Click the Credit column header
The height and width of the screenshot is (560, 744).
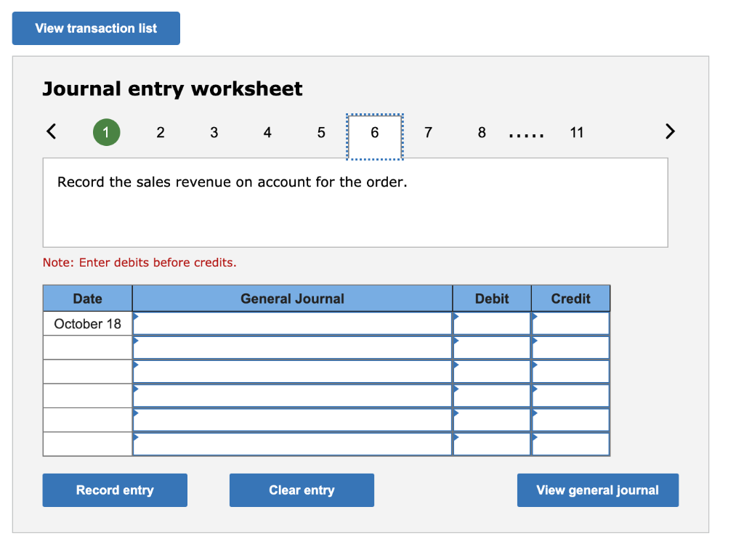(571, 299)
